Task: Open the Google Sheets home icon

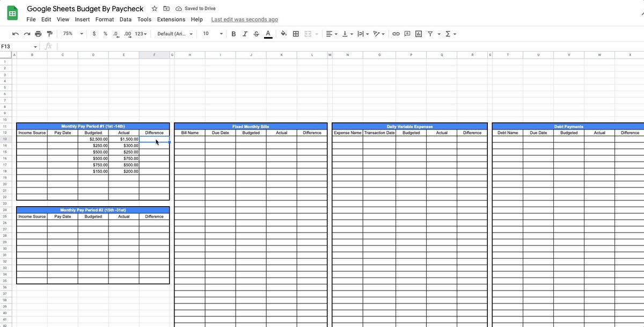Action: click(x=12, y=13)
